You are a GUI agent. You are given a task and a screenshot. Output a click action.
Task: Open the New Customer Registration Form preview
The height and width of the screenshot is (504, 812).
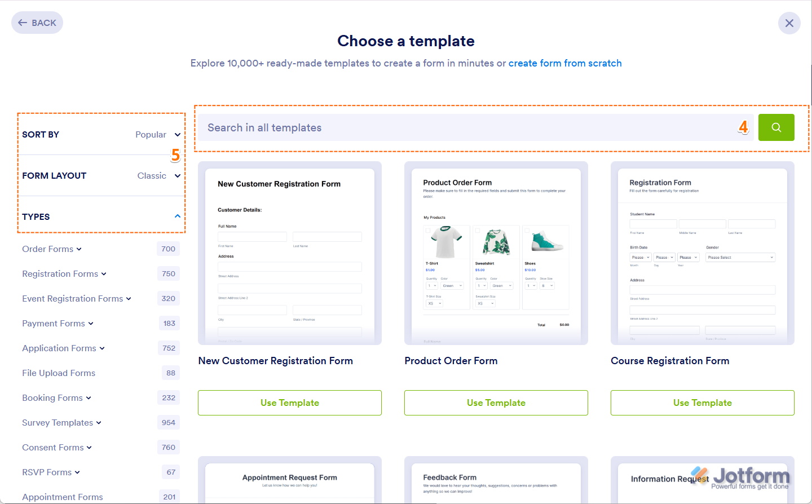coord(289,253)
